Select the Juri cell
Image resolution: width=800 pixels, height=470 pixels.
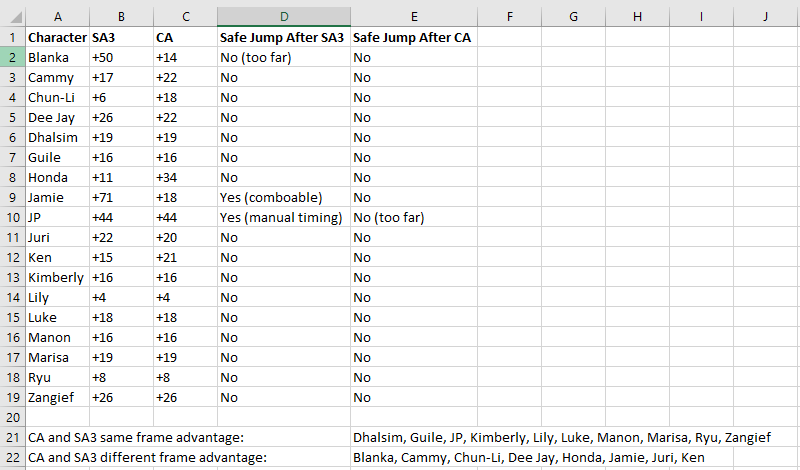[58, 237]
